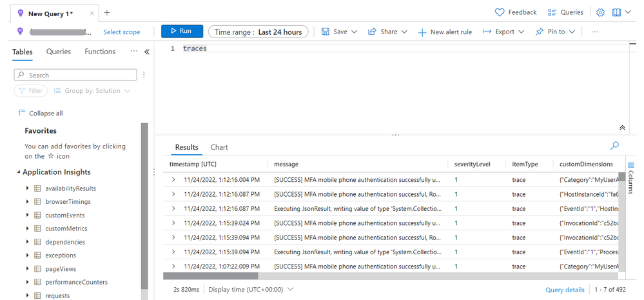Click the tables Search field
The height and width of the screenshot is (300, 644).
[75, 75]
